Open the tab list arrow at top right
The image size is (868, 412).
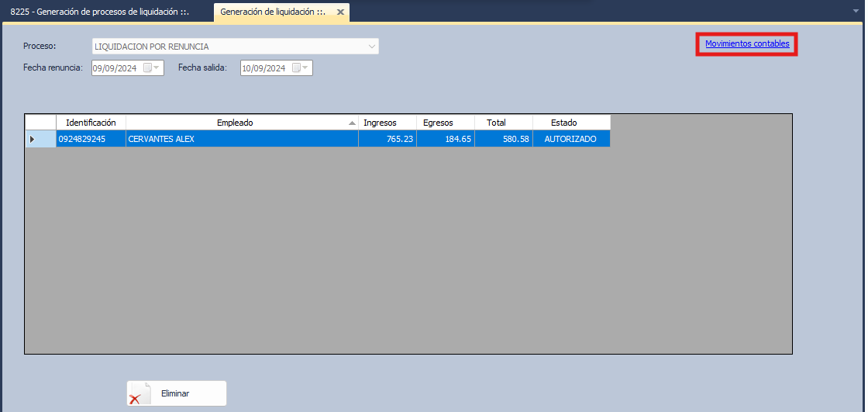[856, 12]
